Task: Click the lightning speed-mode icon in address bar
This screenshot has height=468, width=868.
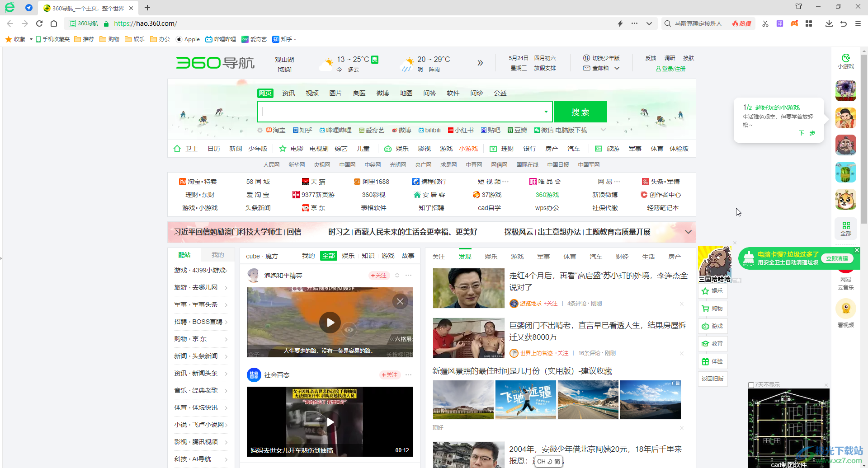Action: tap(620, 23)
